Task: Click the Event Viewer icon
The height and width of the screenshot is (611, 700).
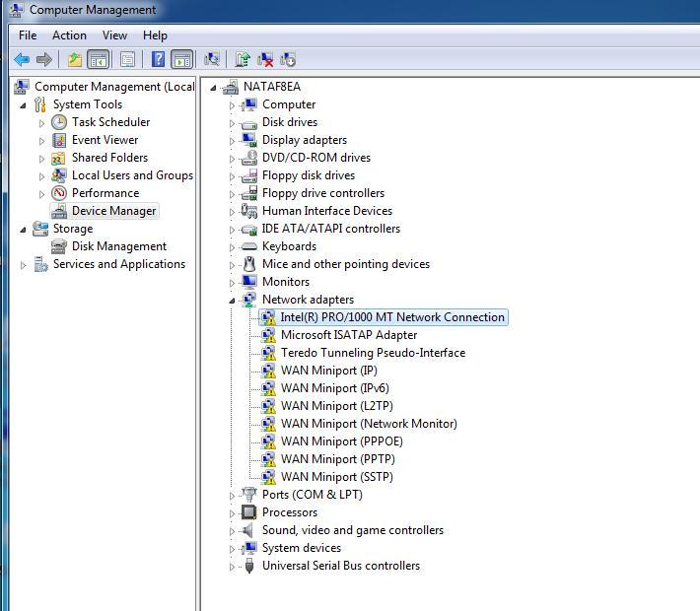Action: [x=59, y=140]
